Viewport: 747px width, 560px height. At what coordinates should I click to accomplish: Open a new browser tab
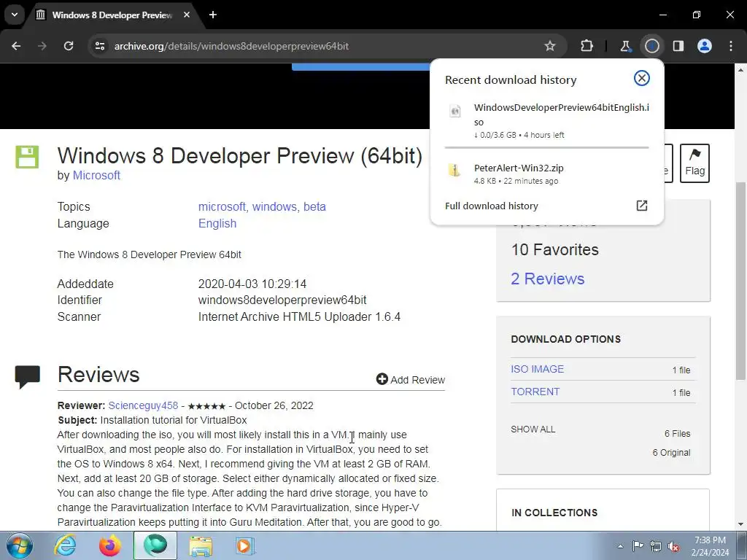click(213, 15)
